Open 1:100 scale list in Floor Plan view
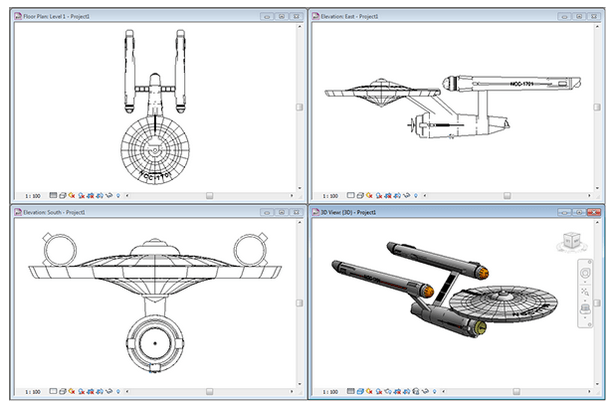 click(x=33, y=196)
